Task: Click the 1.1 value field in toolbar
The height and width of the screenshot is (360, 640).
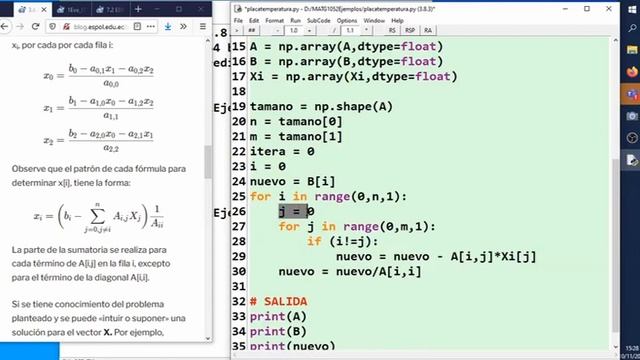Action: coord(350,30)
